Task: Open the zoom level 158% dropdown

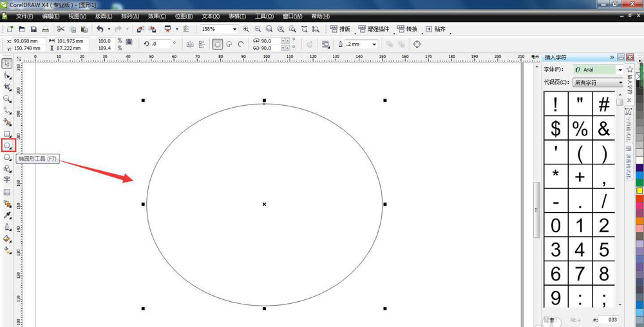Action: tap(234, 29)
